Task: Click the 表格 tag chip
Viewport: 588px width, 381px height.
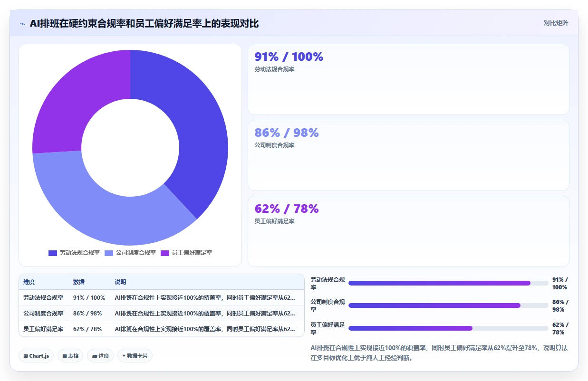Action: [70, 356]
